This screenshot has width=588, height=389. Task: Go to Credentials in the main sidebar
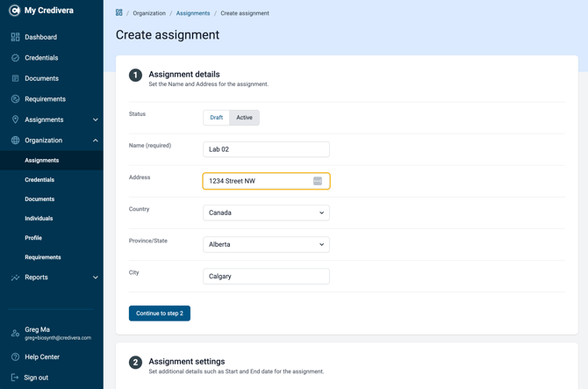41,58
